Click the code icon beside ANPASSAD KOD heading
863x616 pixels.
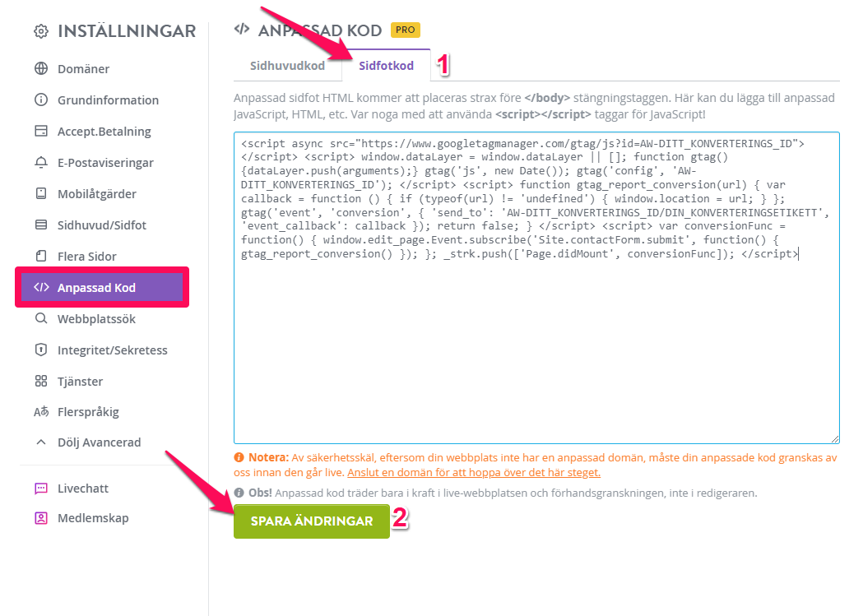242,29
